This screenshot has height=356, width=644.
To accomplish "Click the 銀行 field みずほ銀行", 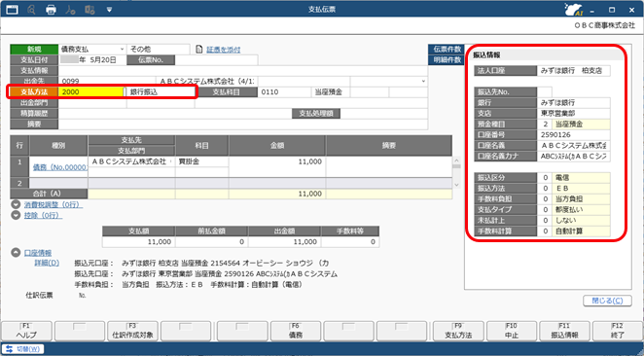I will click(574, 103).
